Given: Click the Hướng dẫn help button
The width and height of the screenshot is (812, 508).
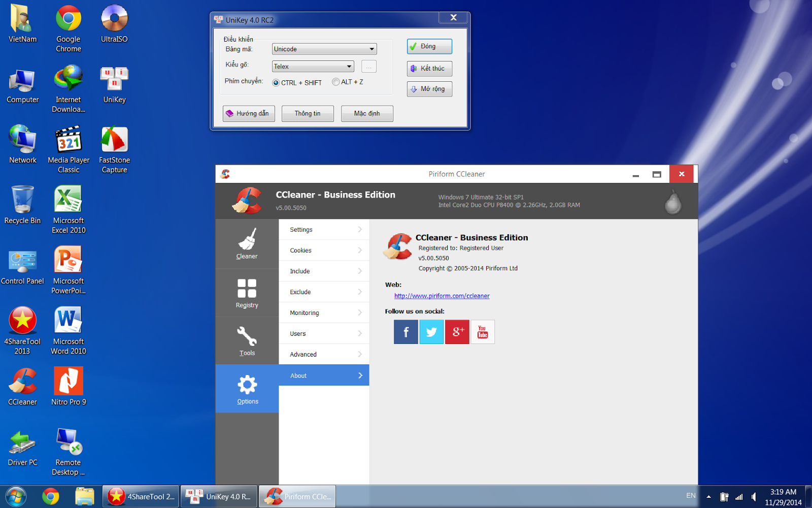Looking at the screenshot, I should pyautogui.click(x=249, y=113).
